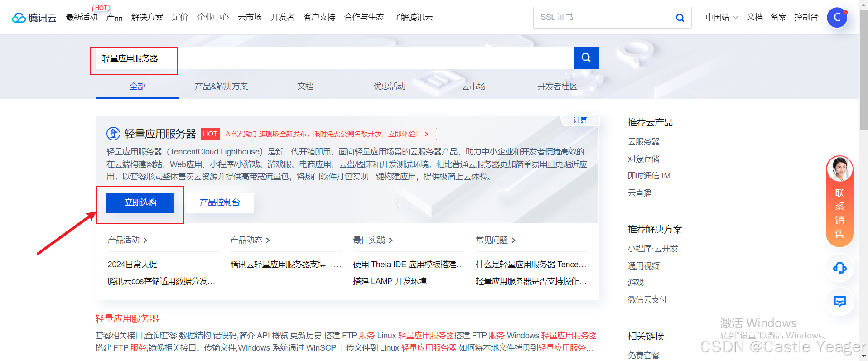
Task: Open 游戏 solution link
Action: click(636, 283)
